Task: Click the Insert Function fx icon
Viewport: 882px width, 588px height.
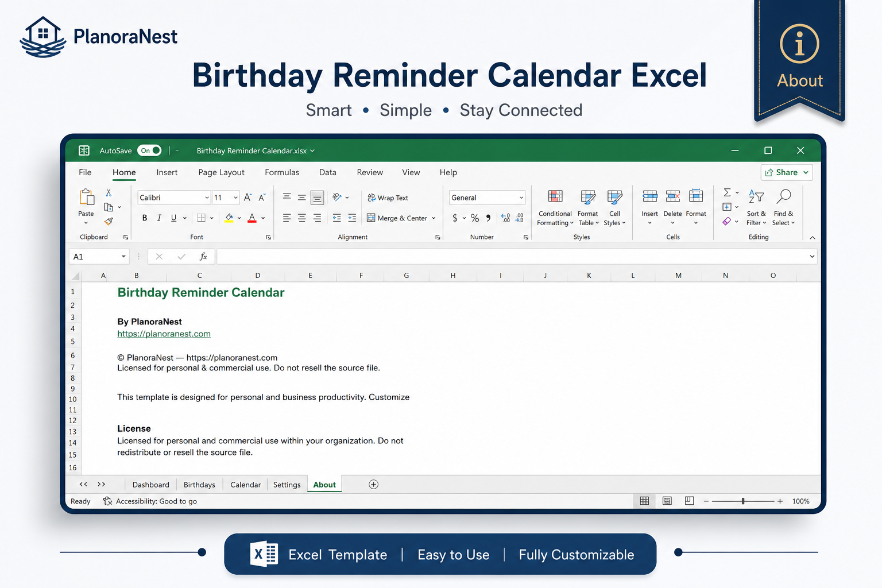Action: (203, 257)
